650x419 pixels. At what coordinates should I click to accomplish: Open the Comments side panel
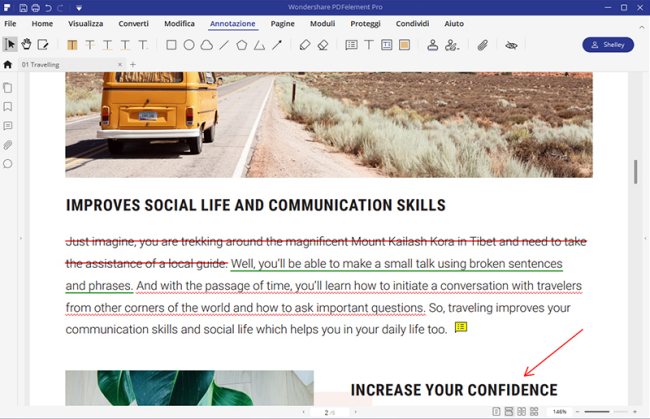coord(8,126)
